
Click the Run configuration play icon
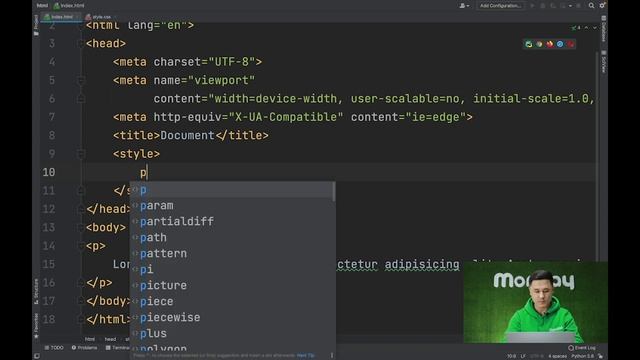coord(532,6)
